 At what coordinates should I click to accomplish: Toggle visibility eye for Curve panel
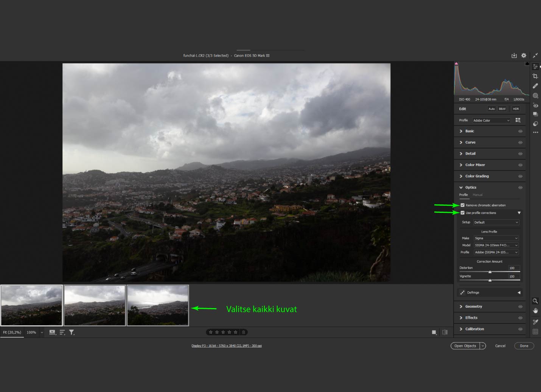tap(520, 143)
